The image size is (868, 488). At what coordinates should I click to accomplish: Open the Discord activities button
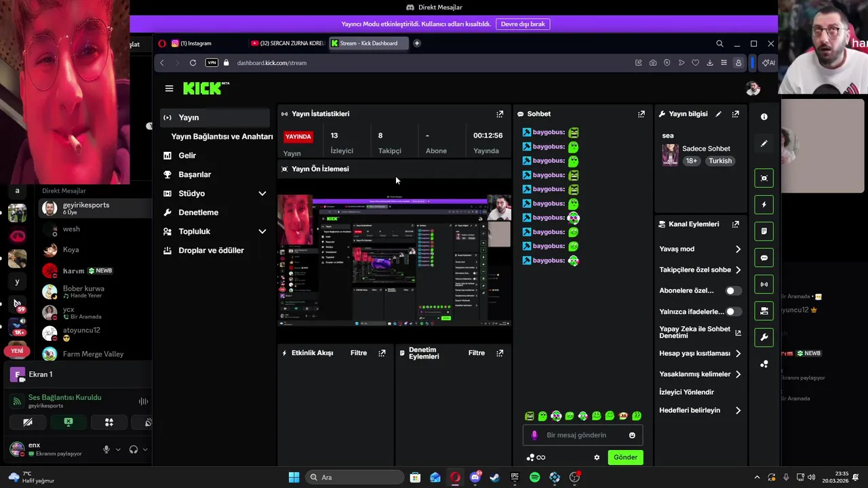coord(108,422)
